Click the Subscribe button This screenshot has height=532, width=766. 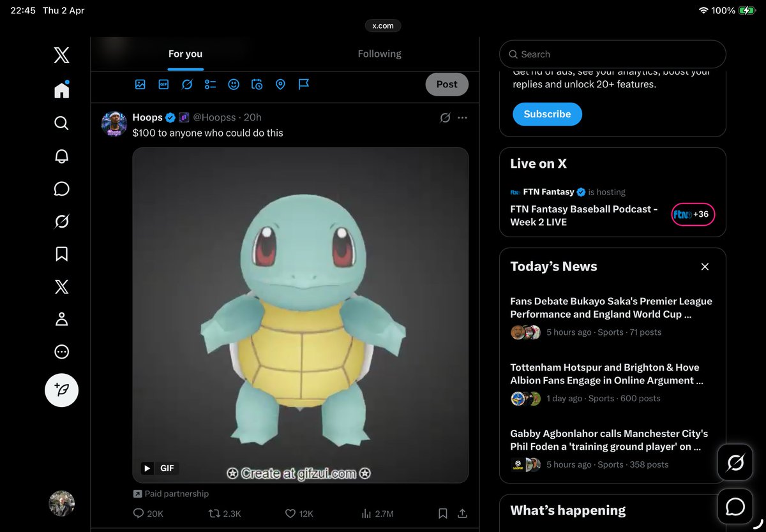tap(547, 114)
